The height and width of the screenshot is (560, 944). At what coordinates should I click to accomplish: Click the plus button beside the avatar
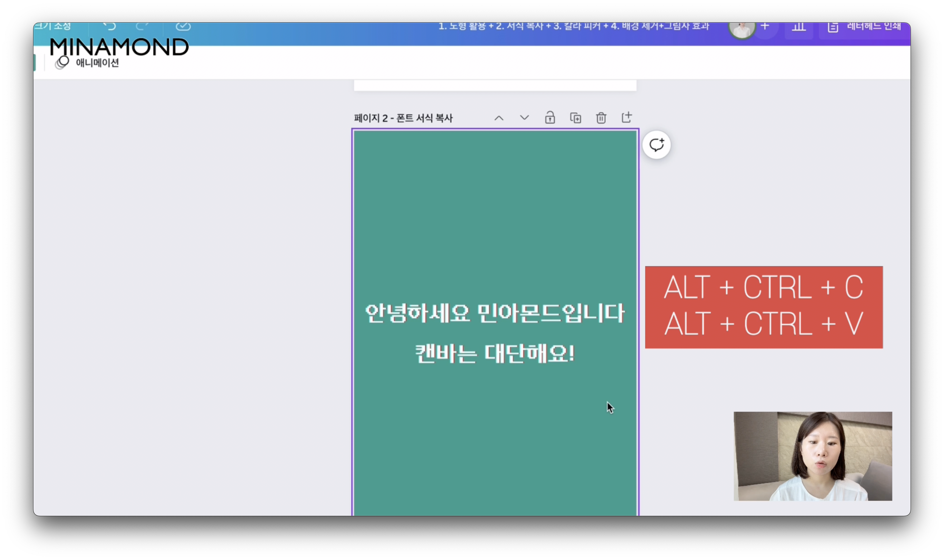pyautogui.click(x=765, y=27)
